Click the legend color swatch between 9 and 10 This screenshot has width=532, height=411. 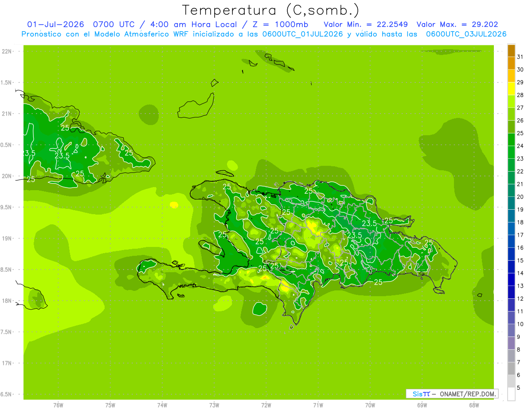click(x=511, y=330)
